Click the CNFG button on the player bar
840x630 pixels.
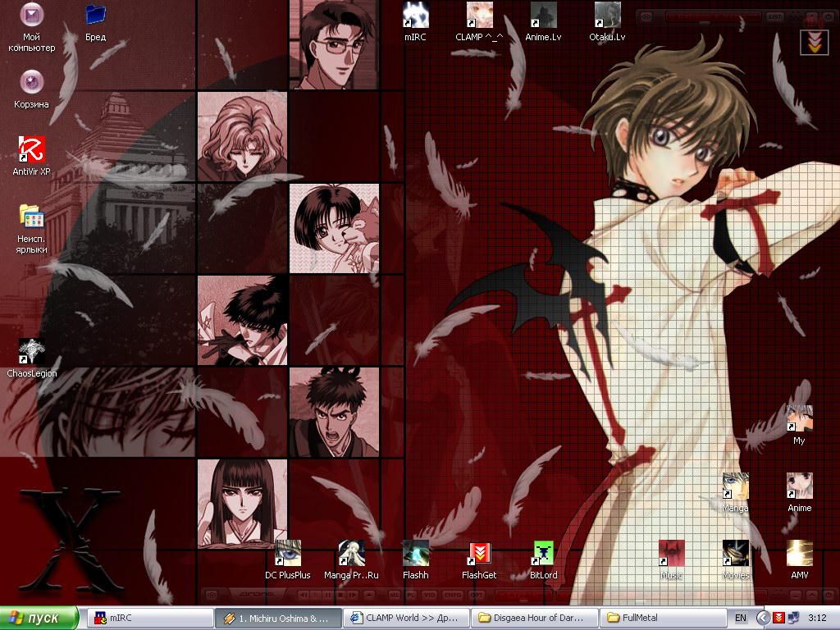pyautogui.click(x=453, y=595)
